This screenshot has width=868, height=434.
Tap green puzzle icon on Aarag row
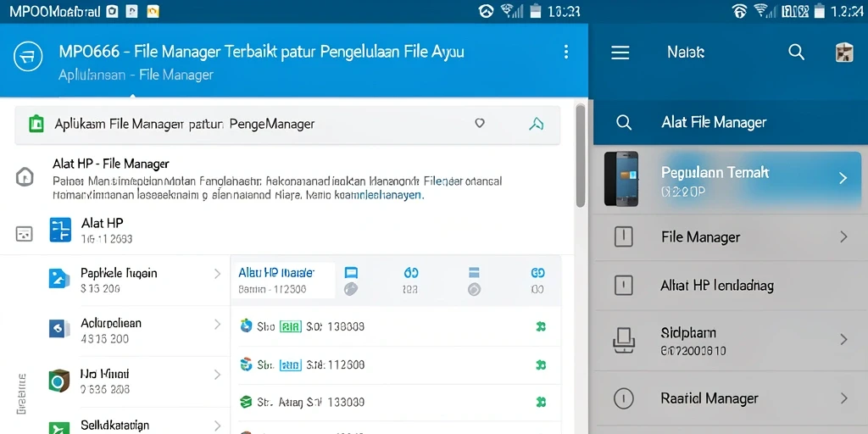[541, 403]
